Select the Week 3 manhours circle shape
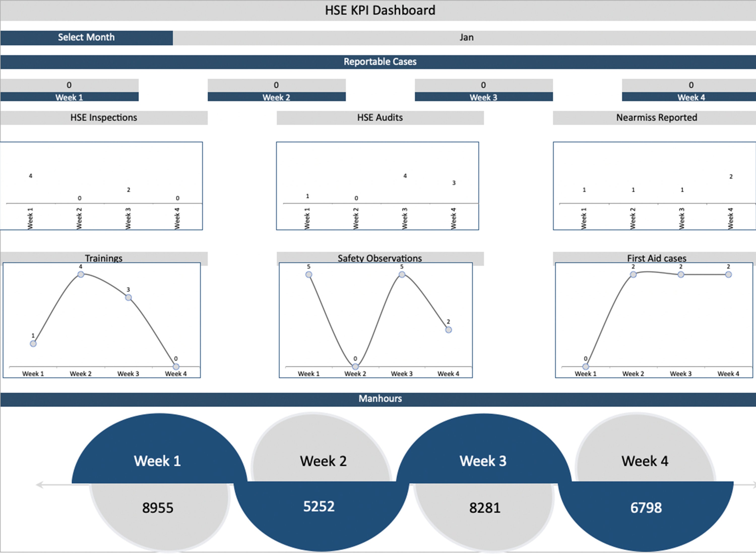Image resolution: width=756 pixels, height=554 pixels. pyautogui.click(x=483, y=461)
